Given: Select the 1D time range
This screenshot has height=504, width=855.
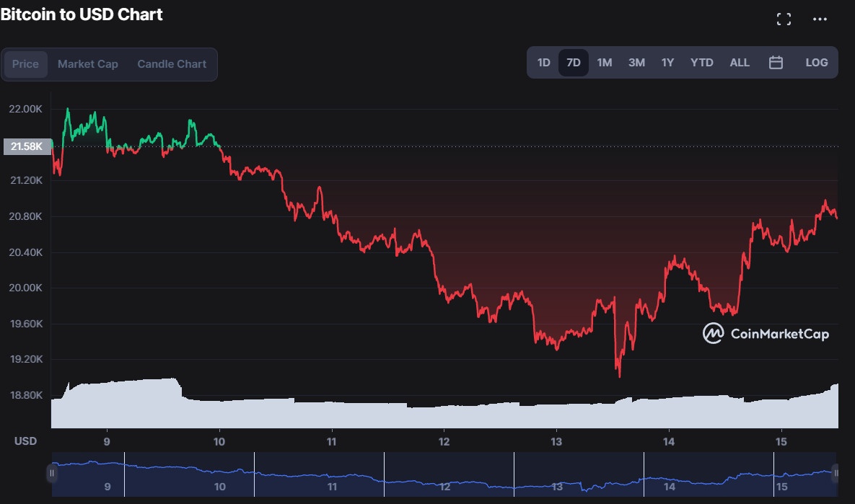Looking at the screenshot, I should (x=543, y=63).
